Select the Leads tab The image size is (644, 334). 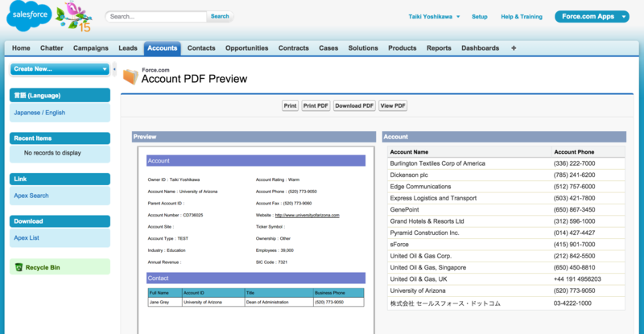pyautogui.click(x=128, y=48)
